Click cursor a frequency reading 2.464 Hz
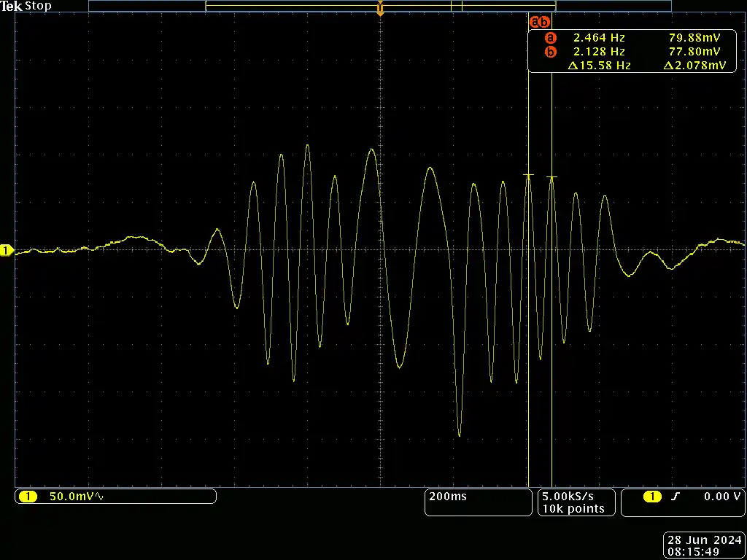747x560 pixels. point(599,38)
